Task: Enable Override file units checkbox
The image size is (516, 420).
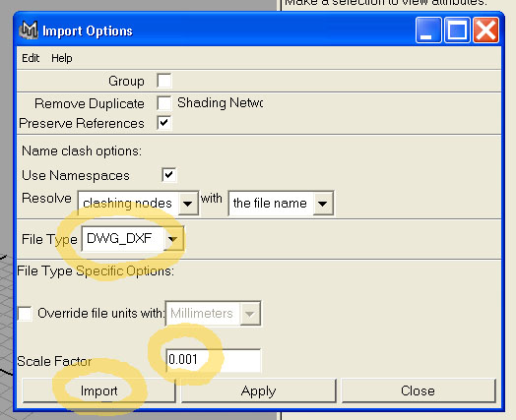Action: (25, 314)
